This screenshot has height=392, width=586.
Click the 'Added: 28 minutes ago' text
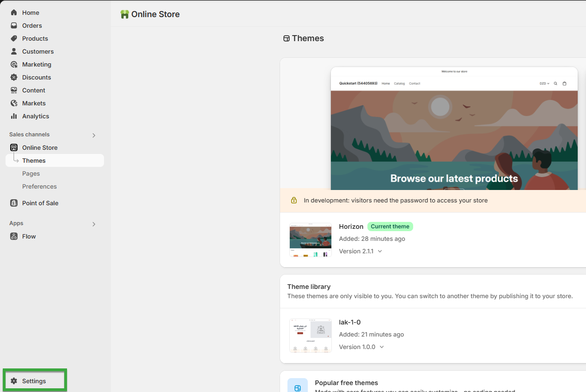(x=372, y=239)
